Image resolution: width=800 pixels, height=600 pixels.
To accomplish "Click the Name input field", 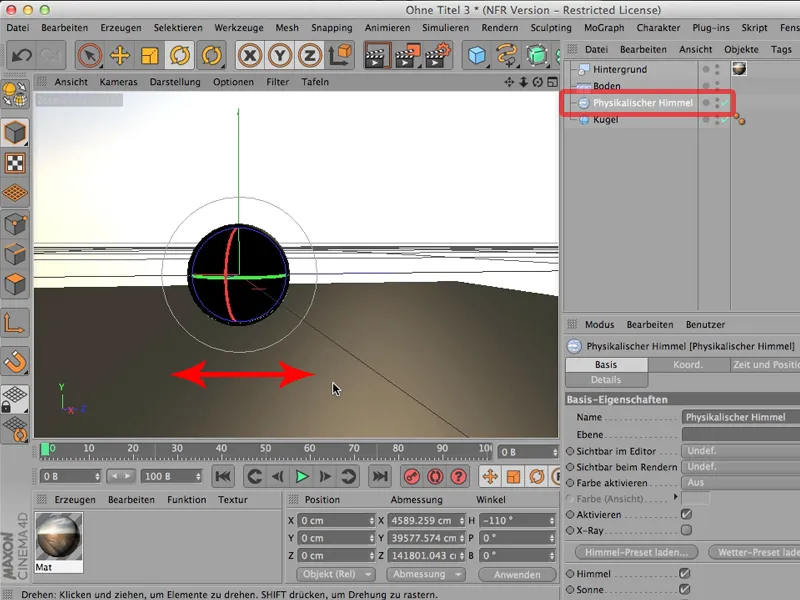I will coord(740,417).
